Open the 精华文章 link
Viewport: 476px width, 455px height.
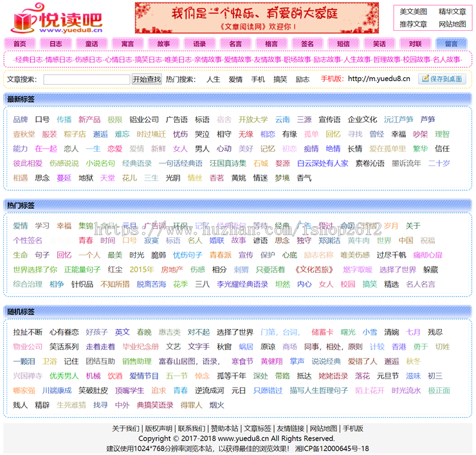click(x=452, y=12)
